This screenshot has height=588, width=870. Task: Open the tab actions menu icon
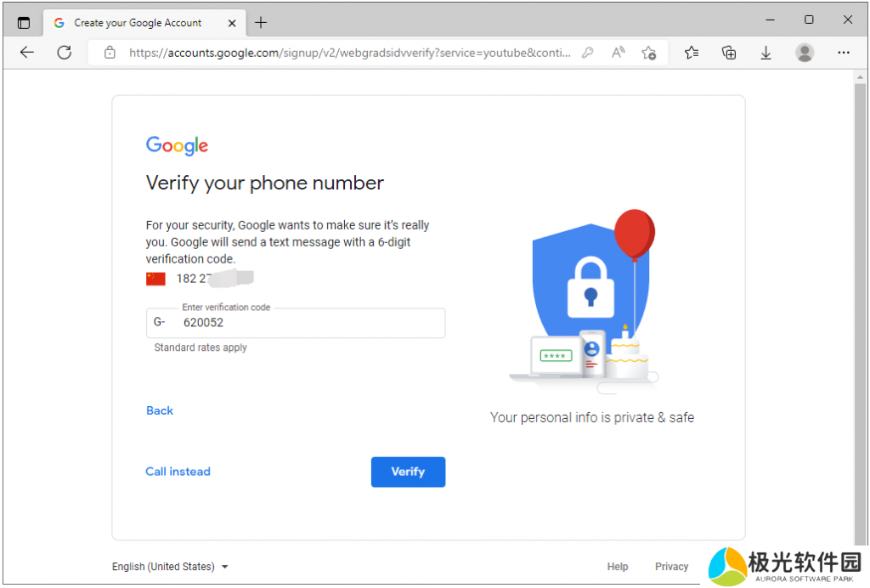tap(24, 23)
